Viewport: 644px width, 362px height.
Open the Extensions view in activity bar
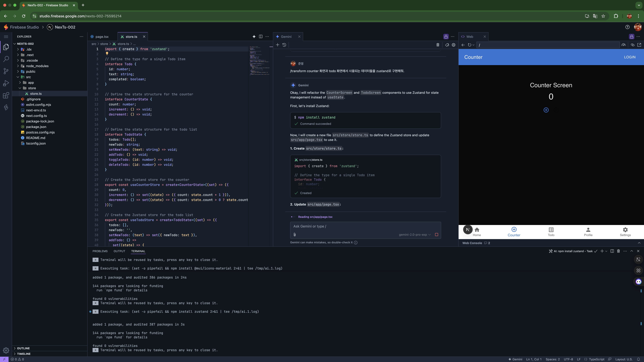[x=6, y=95]
